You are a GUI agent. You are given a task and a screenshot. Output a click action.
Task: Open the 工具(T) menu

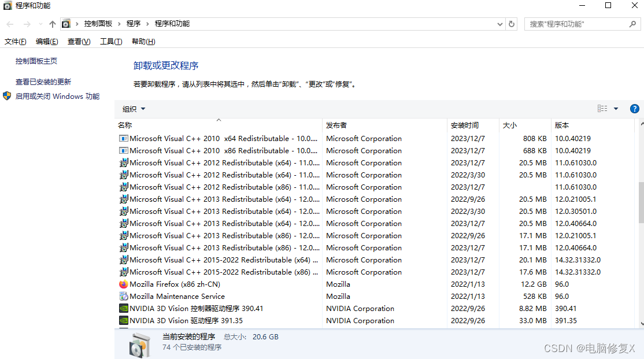coord(111,42)
